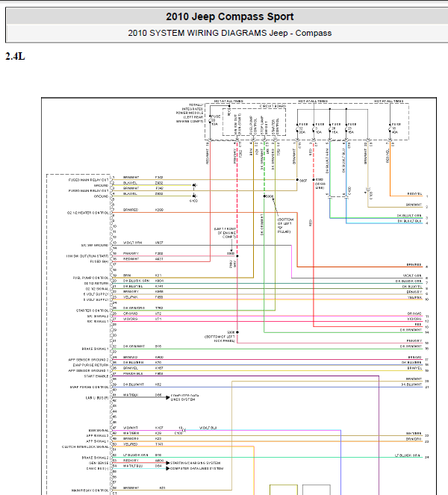This screenshot has width=448, height=495.
Task: Click 'COMPUTER DATA LINES SYSTEM' next to pin 54
Action: coord(196,468)
